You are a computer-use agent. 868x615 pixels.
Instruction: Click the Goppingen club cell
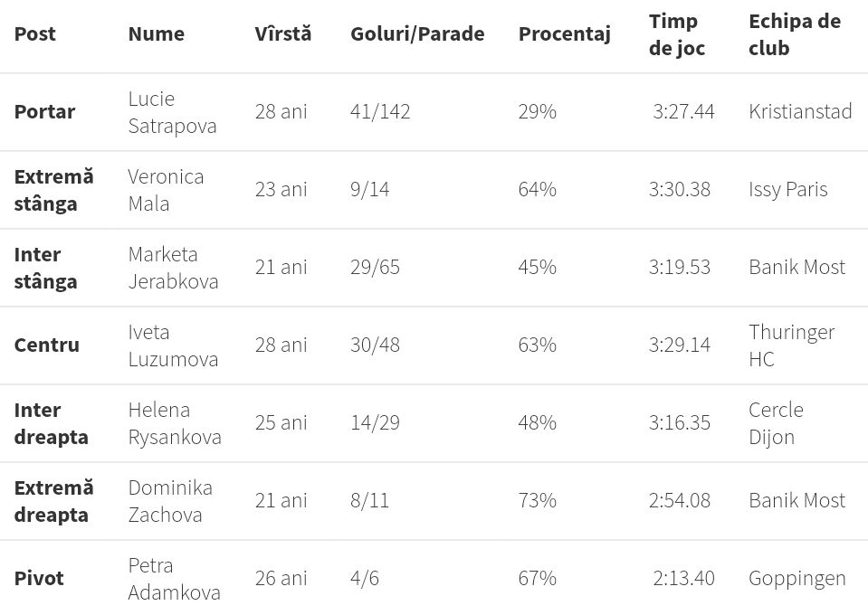tap(796, 579)
